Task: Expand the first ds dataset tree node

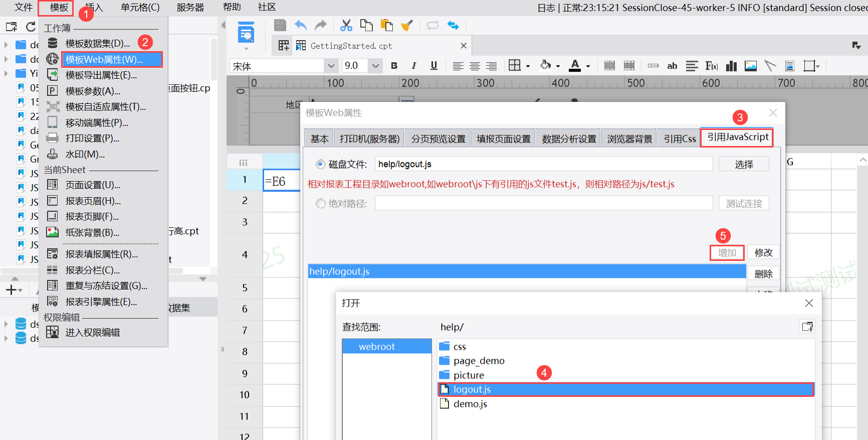Action: (6, 324)
